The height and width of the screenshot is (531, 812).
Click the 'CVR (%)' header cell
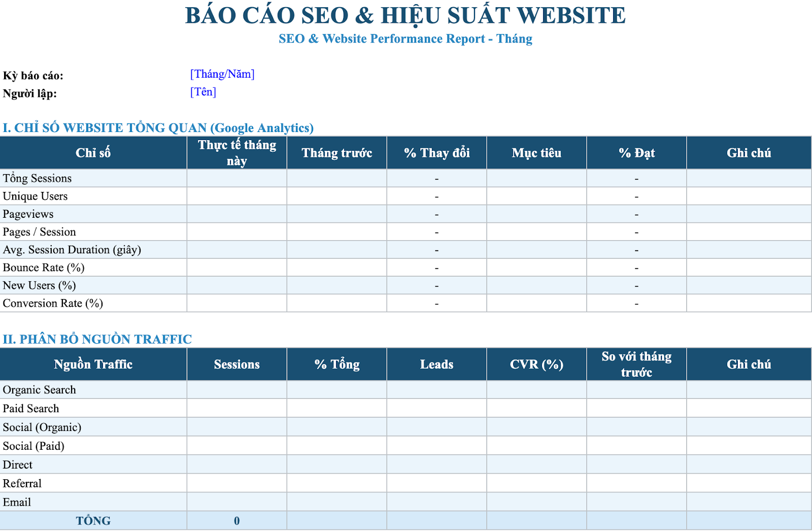tap(537, 364)
